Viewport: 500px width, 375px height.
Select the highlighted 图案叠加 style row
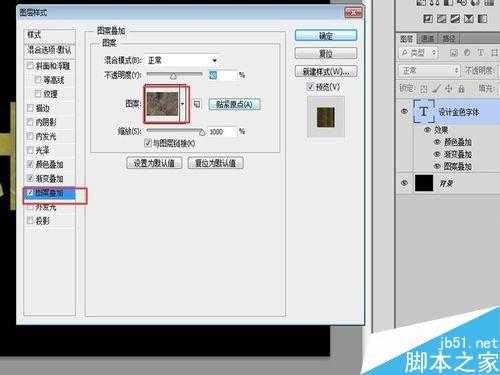tap(50, 193)
